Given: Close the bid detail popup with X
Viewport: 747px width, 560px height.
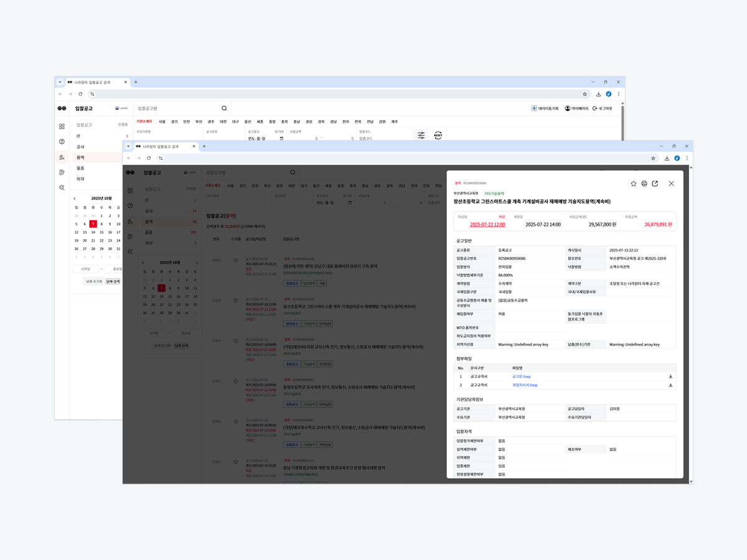Looking at the screenshot, I should pos(671,184).
